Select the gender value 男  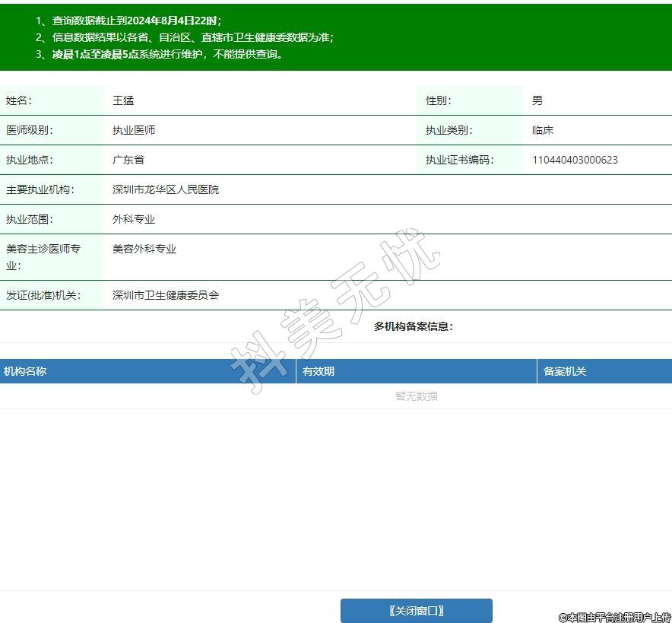point(537,100)
